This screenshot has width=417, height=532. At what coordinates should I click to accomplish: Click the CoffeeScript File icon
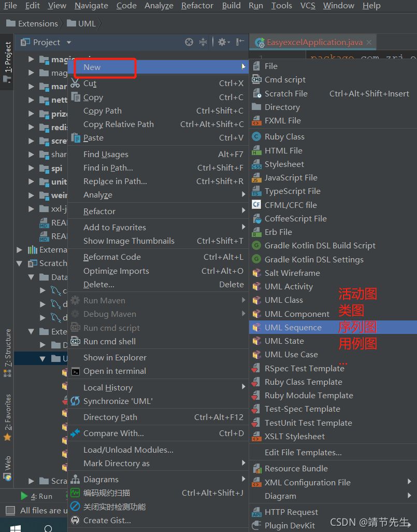coord(256,218)
